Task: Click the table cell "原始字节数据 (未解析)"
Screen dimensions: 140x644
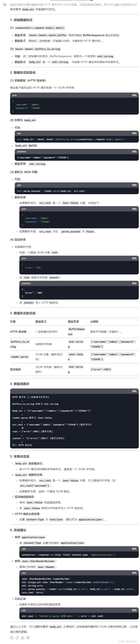Action: click(106, 332)
